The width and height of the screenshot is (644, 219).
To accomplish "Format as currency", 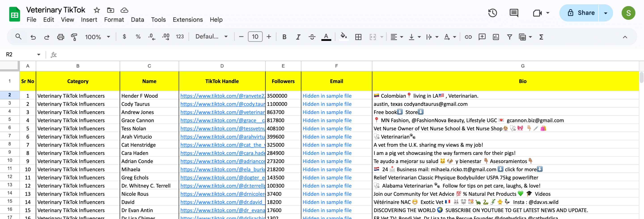I will (x=124, y=37).
